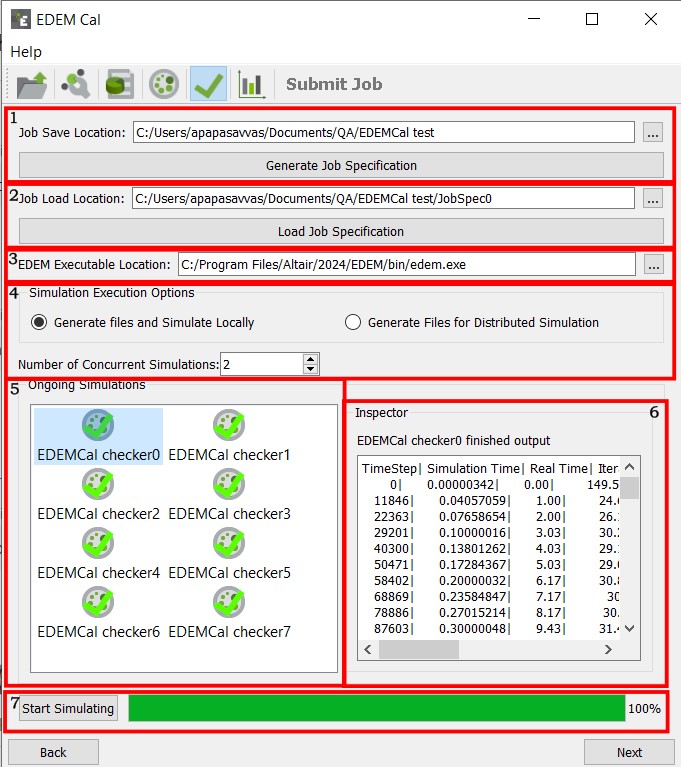Select the circular simulation settings toolbar icon
Viewport: 681px width, 767px height.
click(x=164, y=84)
